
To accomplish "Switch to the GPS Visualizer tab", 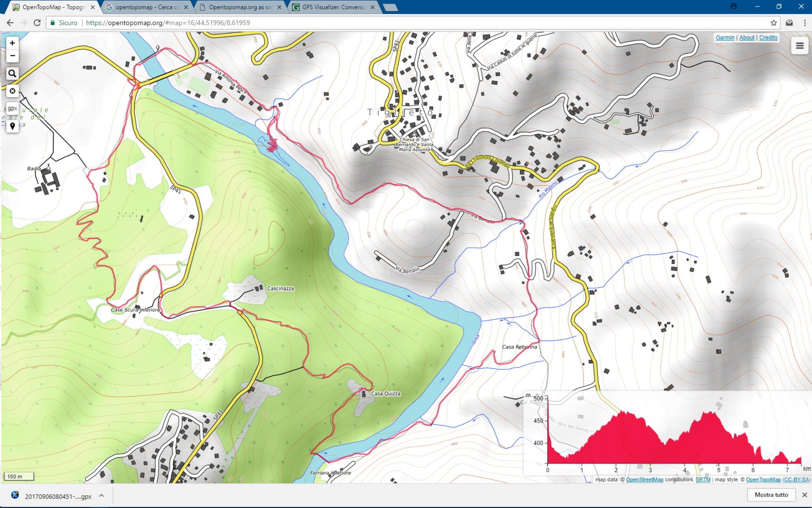I will (x=334, y=7).
